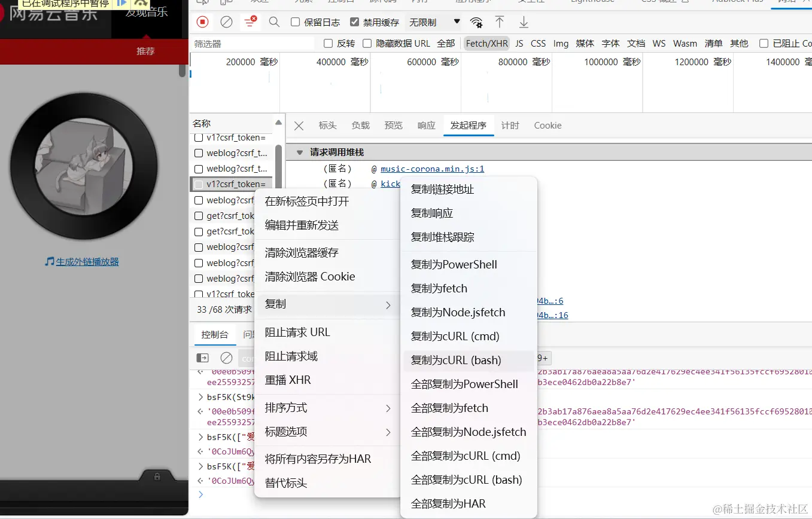Switch to the 负载 tab
This screenshot has width=812, height=519.
click(x=360, y=126)
